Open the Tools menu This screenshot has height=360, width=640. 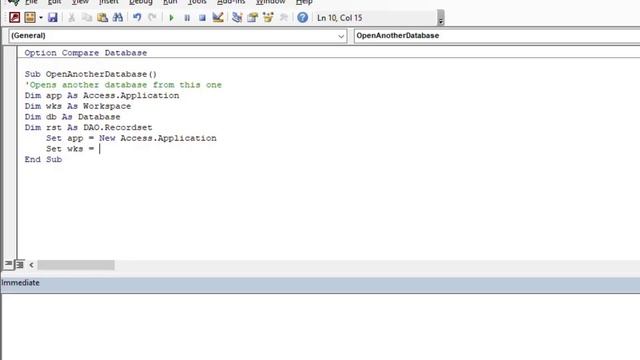(197, 2)
